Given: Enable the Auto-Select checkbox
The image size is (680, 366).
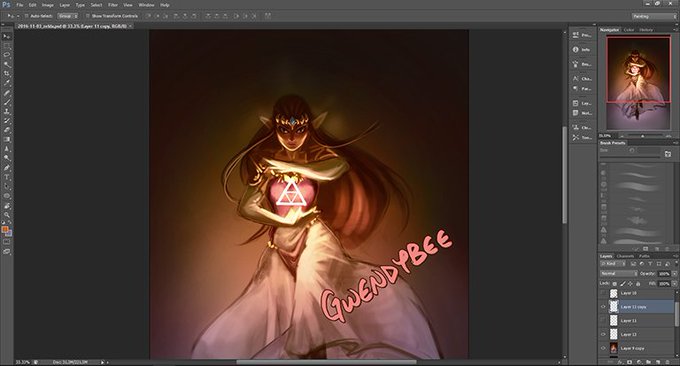Looking at the screenshot, I should click(x=26, y=16).
